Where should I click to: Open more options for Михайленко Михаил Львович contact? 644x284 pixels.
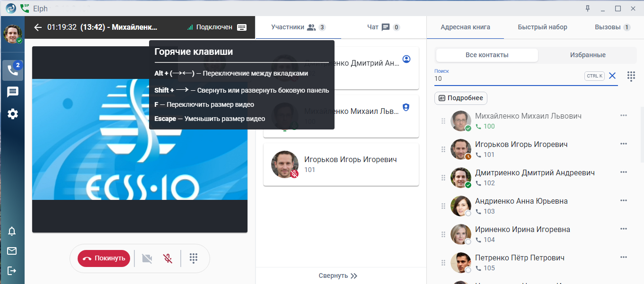[624, 116]
